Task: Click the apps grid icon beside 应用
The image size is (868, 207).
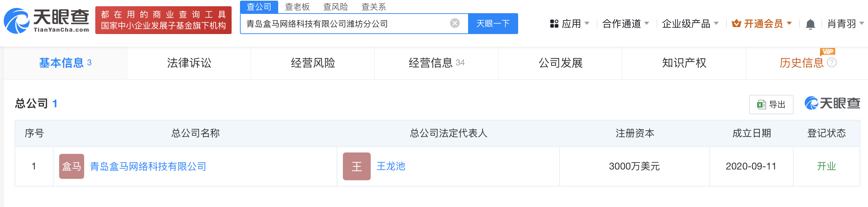Action: click(x=554, y=24)
